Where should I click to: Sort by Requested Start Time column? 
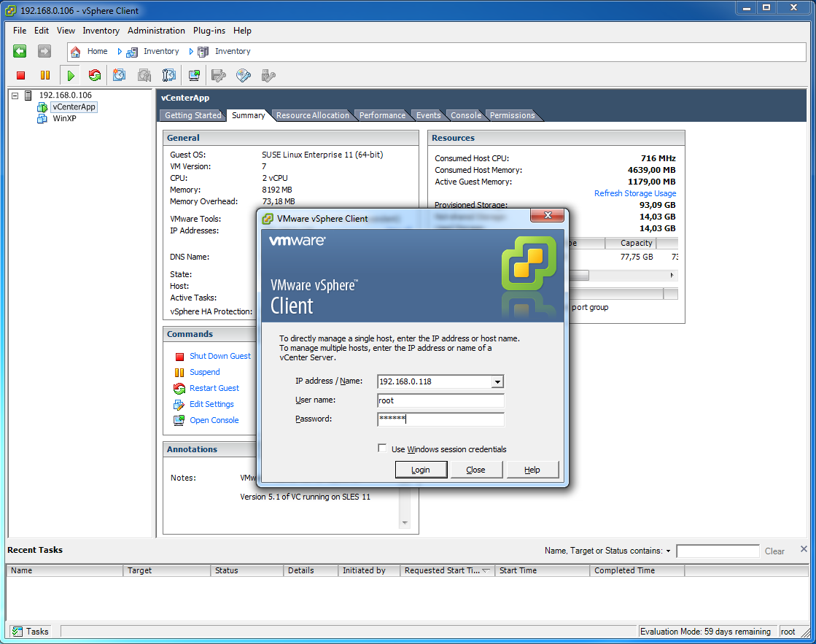[x=447, y=570]
